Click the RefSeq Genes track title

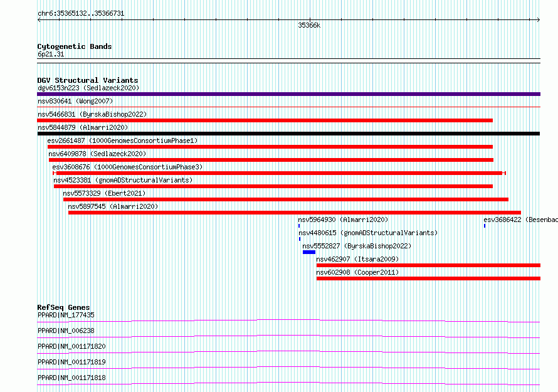point(64,307)
